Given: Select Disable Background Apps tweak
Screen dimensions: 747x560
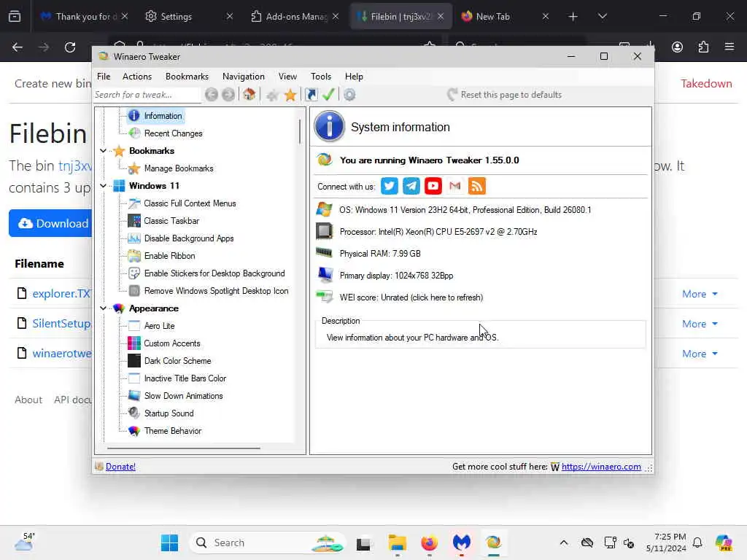Looking at the screenshot, I should click(x=189, y=238).
